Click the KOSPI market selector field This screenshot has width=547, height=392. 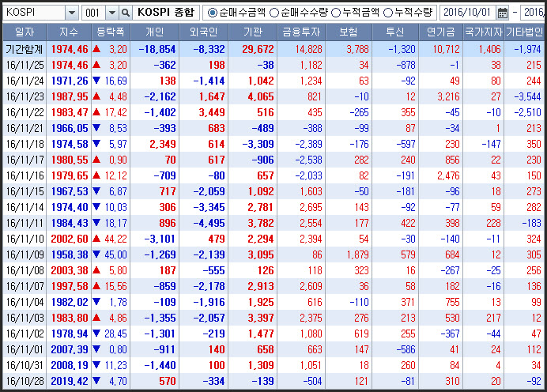(34, 13)
